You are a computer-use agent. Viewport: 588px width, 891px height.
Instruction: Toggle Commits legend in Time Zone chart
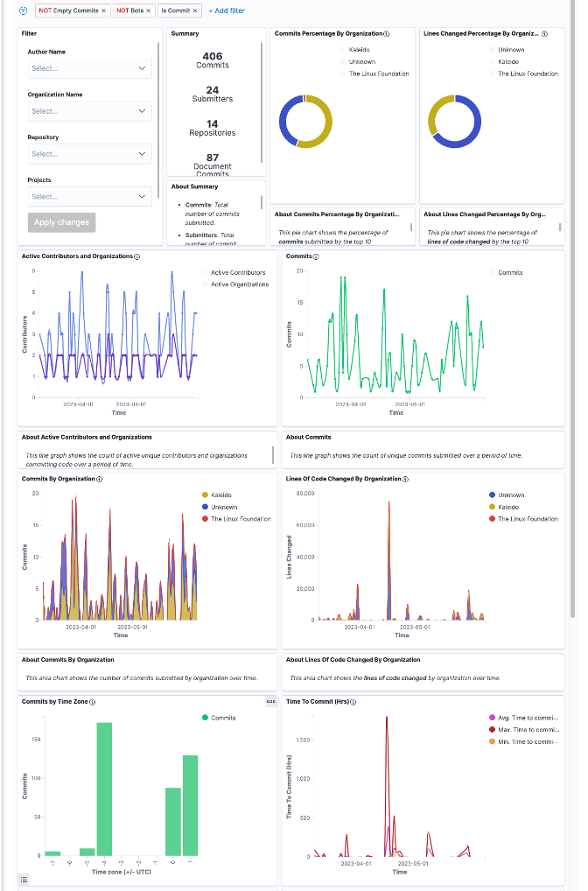(x=223, y=719)
